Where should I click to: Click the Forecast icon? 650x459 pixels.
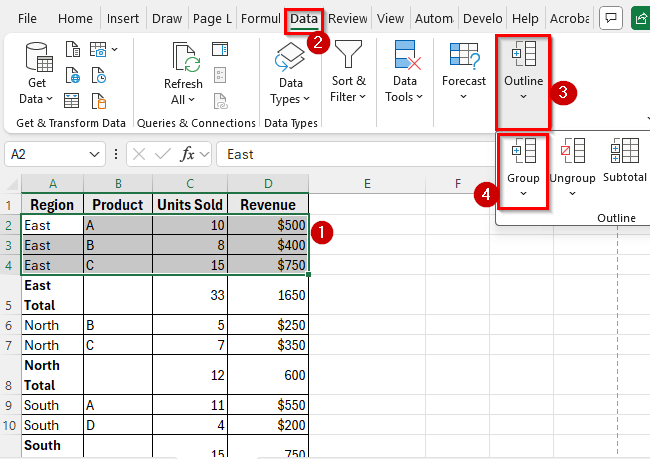point(464,54)
